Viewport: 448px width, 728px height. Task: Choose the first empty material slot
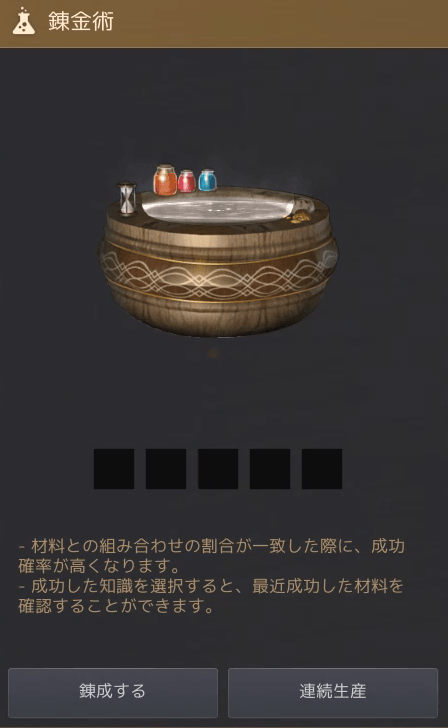(114, 469)
